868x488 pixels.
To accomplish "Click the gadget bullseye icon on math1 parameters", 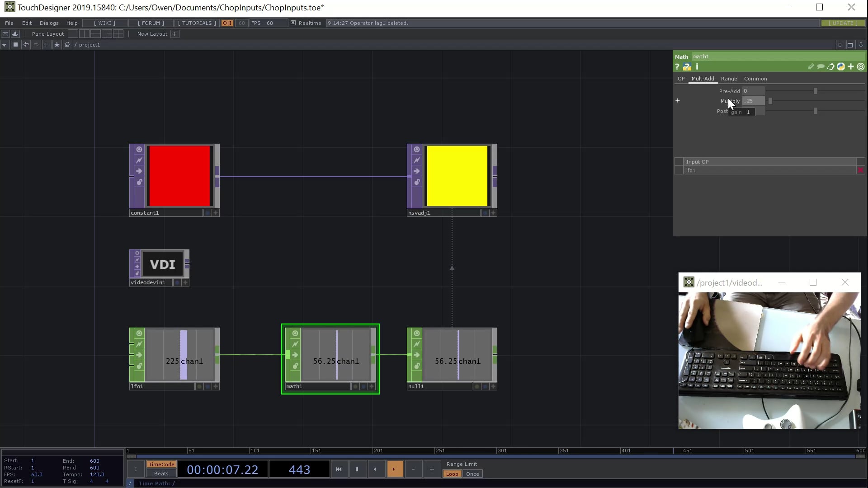I will (x=860, y=66).
